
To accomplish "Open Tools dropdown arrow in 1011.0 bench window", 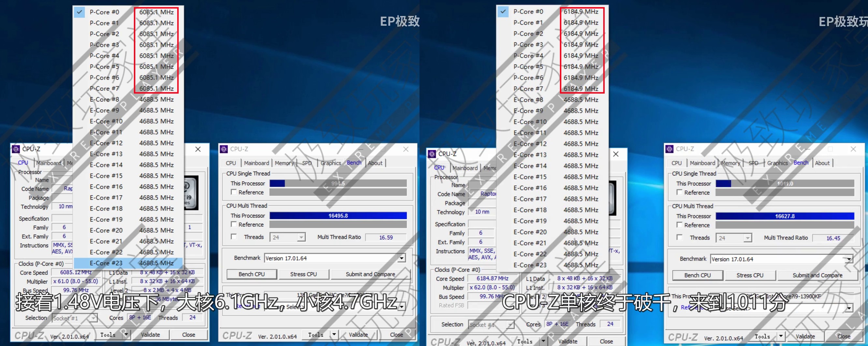I will pyautogui.click(x=781, y=336).
